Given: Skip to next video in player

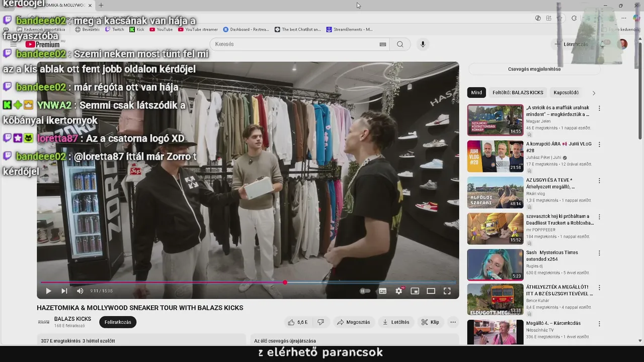Looking at the screenshot, I should [x=64, y=291].
